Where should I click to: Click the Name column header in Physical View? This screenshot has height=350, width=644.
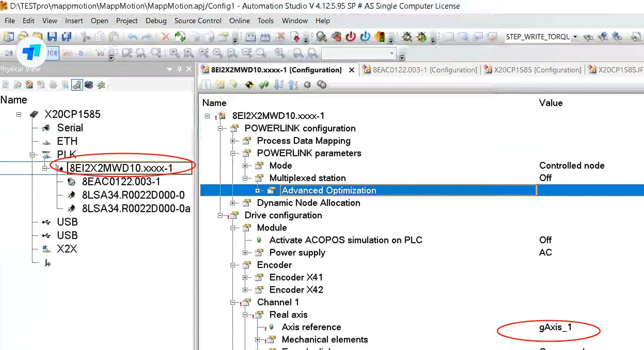14,100
